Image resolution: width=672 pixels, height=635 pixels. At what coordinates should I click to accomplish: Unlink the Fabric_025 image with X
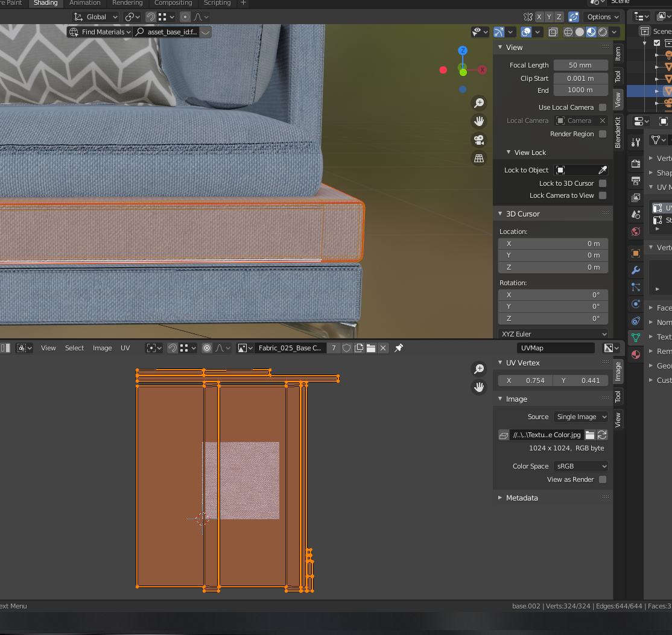382,348
